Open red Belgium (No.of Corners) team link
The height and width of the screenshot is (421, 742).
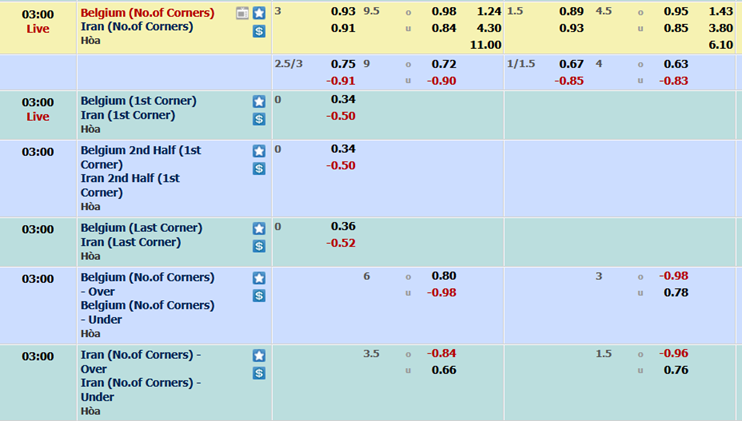point(148,13)
